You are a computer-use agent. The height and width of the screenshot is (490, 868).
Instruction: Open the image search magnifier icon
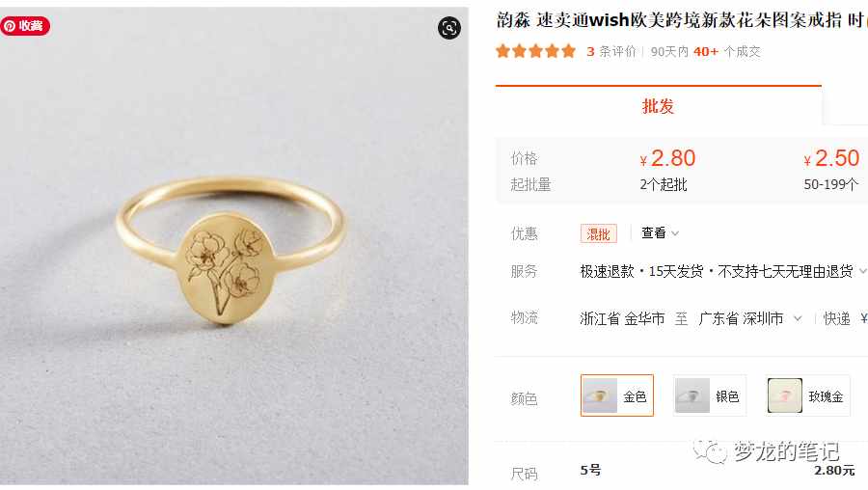(x=449, y=28)
